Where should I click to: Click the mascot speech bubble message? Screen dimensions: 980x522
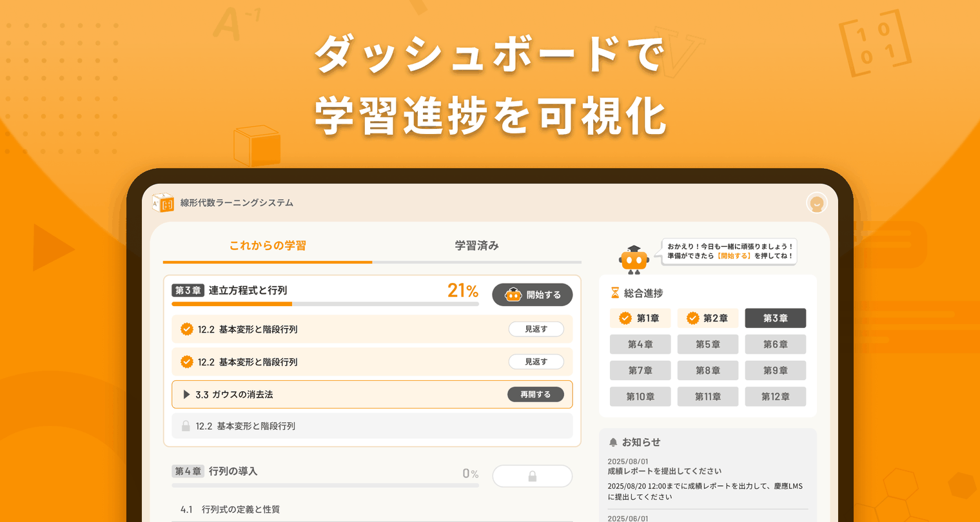point(730,251)
